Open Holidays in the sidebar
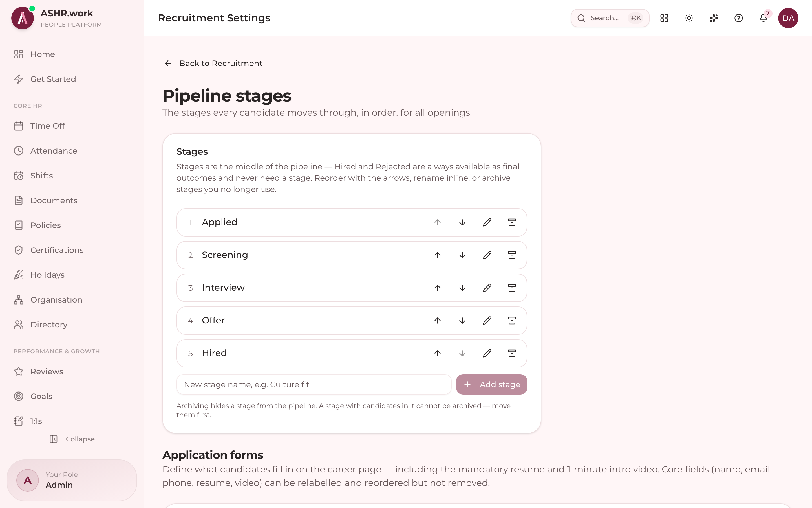 72,275
